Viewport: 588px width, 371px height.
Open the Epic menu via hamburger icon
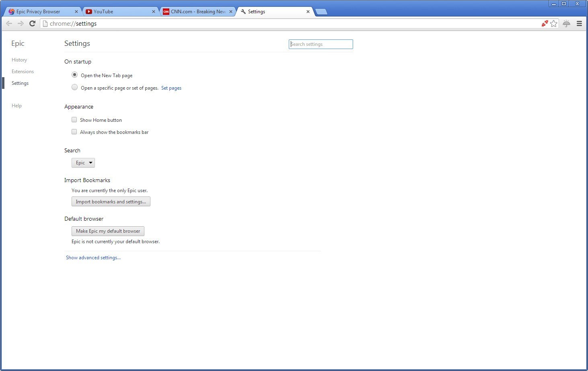tap(580, 23)
